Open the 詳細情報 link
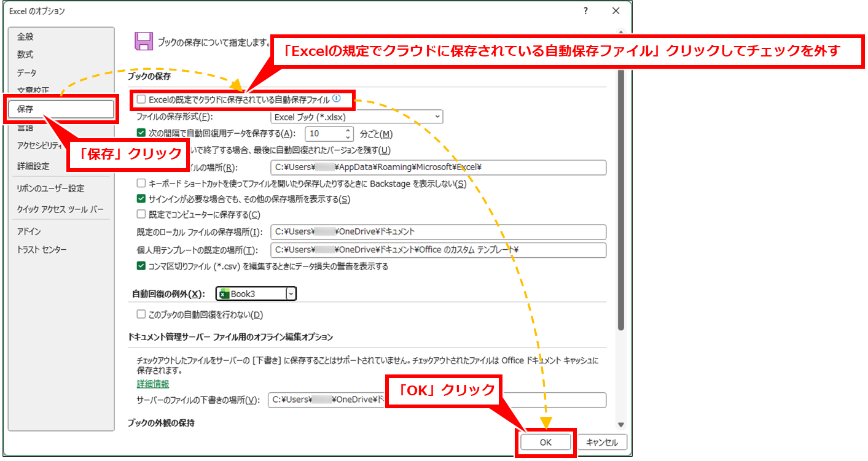This screenshot has width=868, height=461. (152, 384)
